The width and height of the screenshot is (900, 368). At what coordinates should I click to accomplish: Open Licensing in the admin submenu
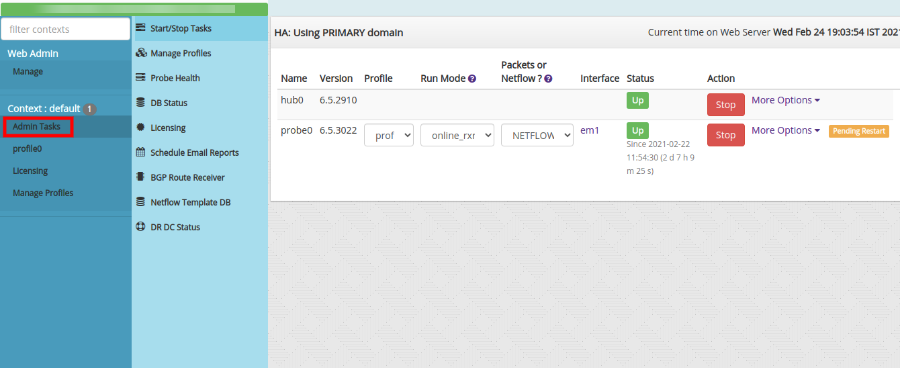pos(199,127)
